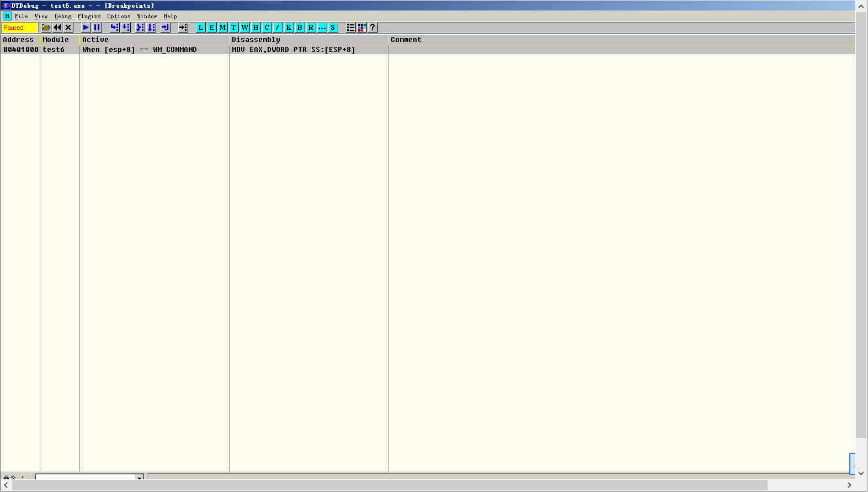Restart the program with the rewind icon
This screenshot has width=868, height=492.
pyautogui.click(x=57, y=28)
